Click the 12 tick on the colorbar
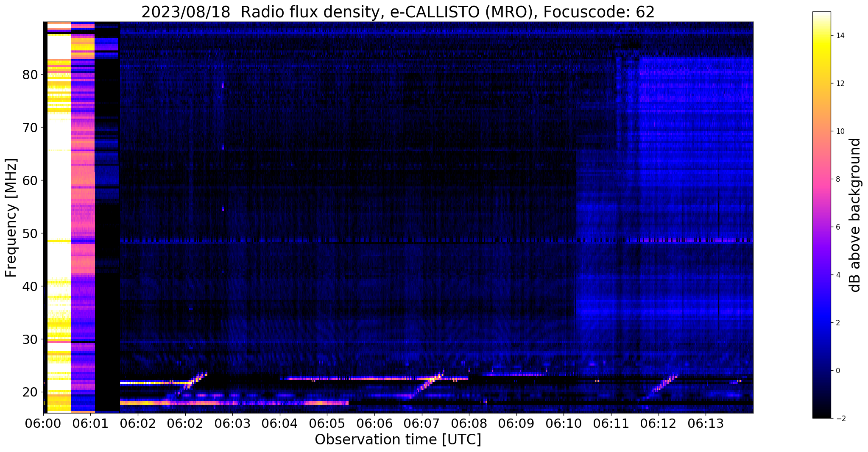 pos(839,83)
